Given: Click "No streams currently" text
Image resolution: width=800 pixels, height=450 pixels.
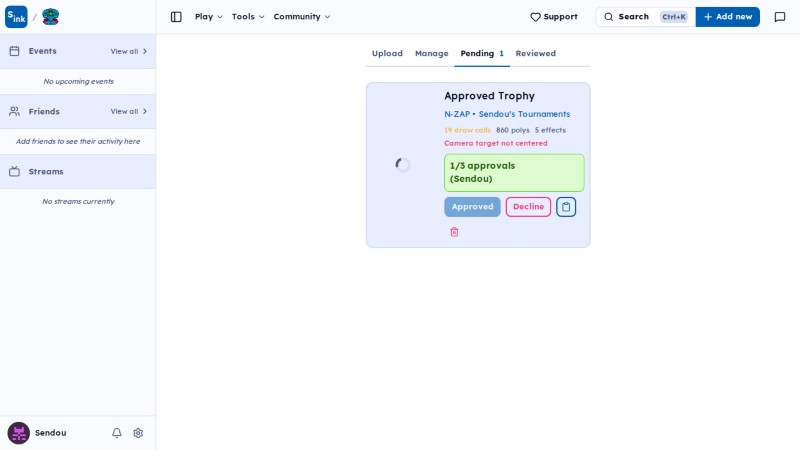Looking at the screenshot, I should [79, 202].
